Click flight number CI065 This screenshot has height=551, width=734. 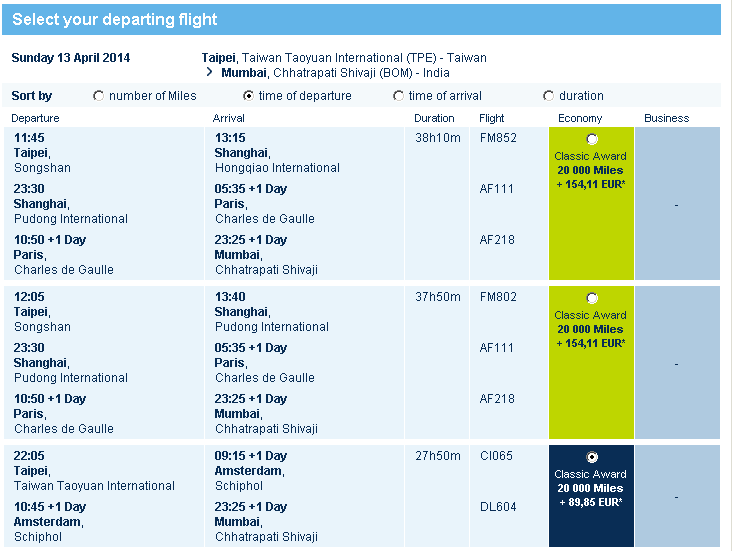pos(497,456)
